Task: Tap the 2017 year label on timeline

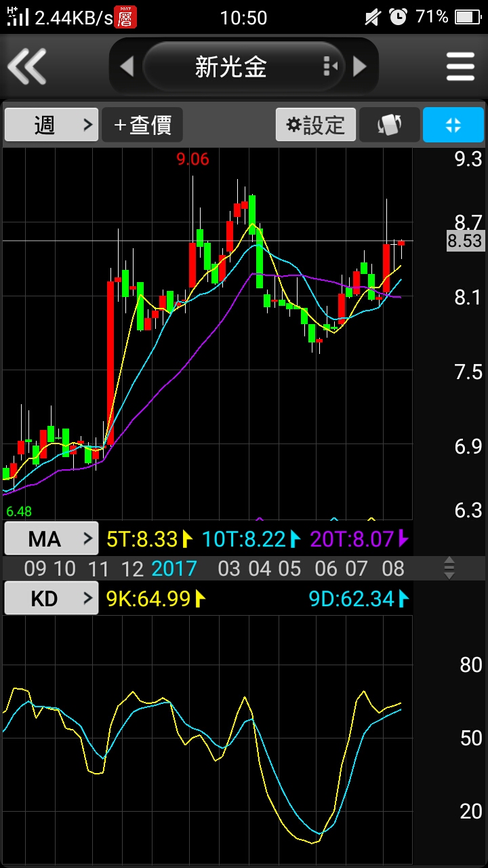Action: 174,568
